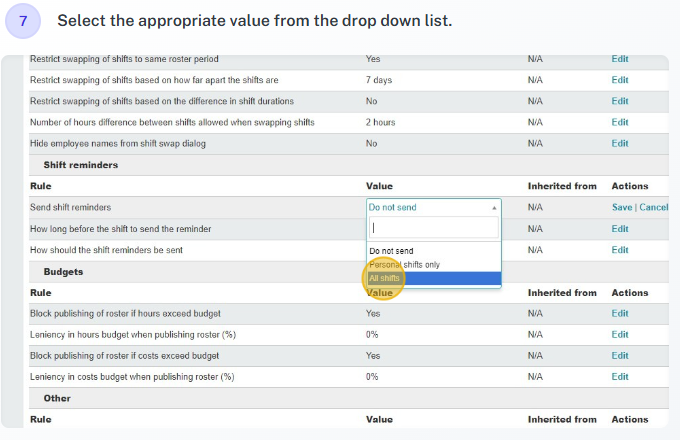Click the '7 days' value
The height and width of the screenshot is (440, 680).
point(379,80)
